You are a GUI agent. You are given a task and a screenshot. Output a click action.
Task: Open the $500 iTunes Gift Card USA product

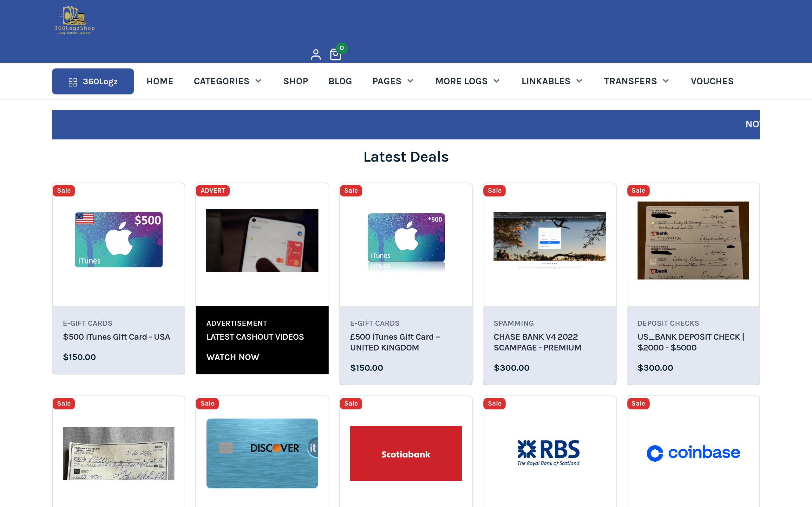116,337
